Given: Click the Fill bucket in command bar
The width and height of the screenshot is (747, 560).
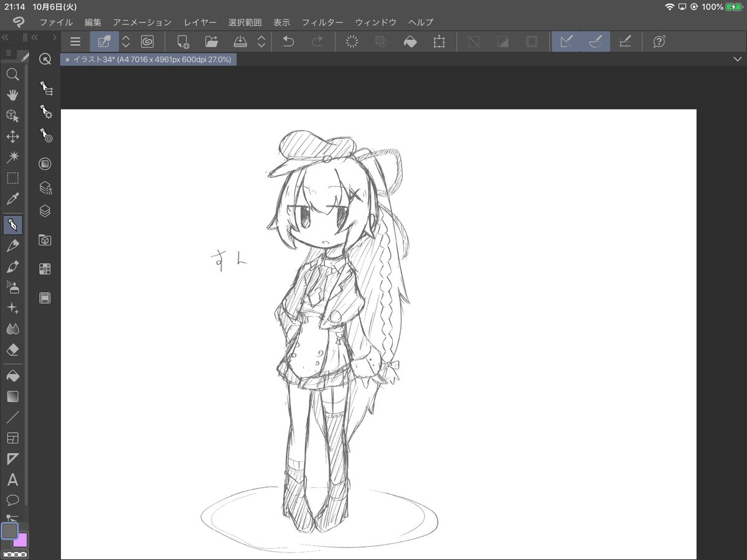Looking at the screenshot, I should click(410, 42).
